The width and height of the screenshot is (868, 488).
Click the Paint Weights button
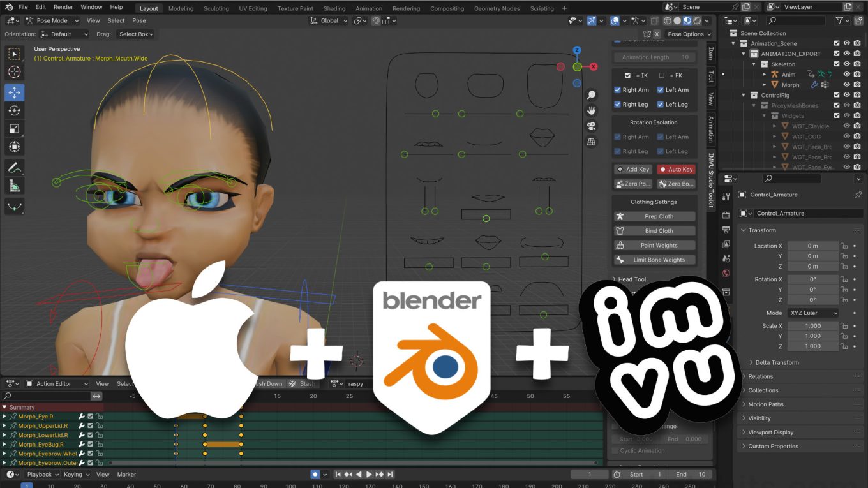654,246
